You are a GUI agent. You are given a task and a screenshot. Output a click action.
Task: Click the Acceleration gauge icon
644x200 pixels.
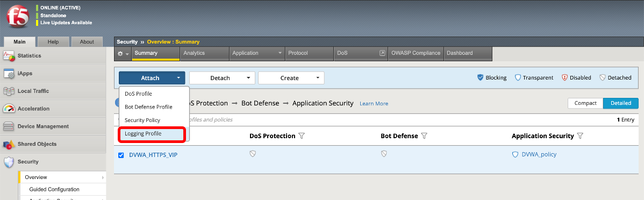(x=9, y=109)
